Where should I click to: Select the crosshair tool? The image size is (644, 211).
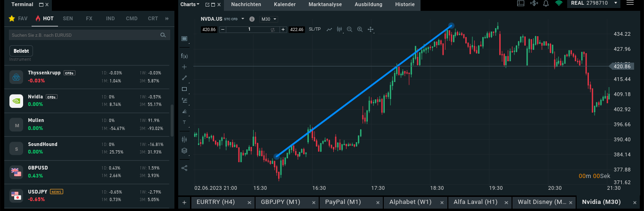pos(184,67)
